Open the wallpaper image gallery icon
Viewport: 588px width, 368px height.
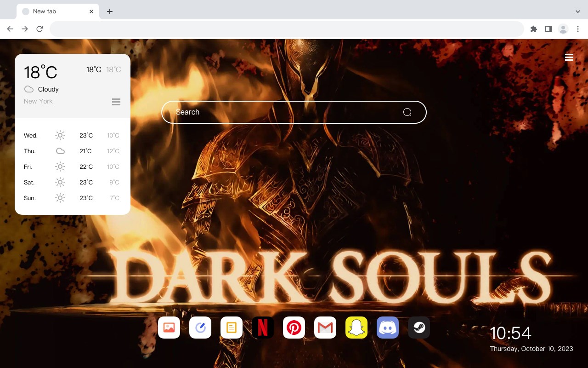pyautogui.click(x=169, y=328)
